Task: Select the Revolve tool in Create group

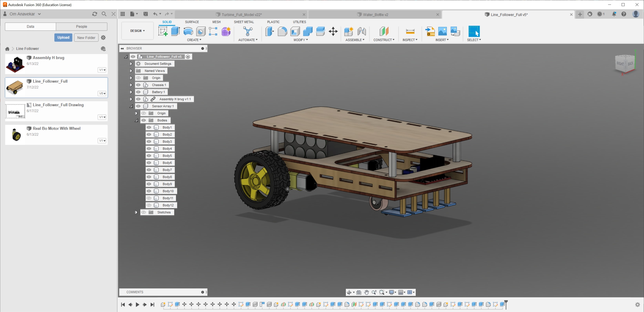Action: click(x=188, y=31)
